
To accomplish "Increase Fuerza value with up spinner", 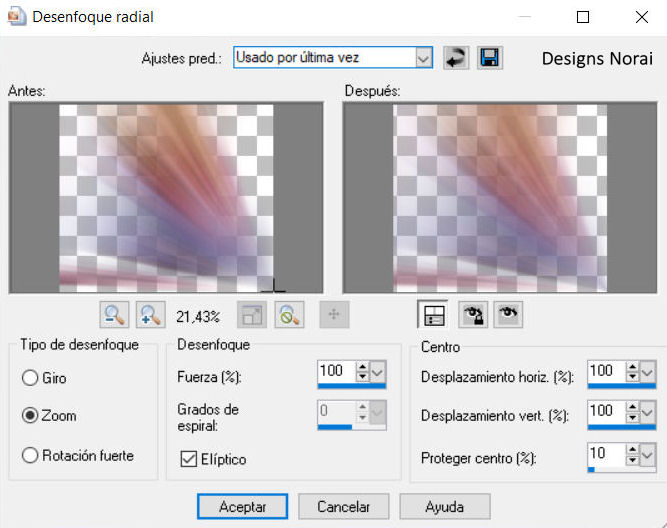I will [x=362, y=367].
